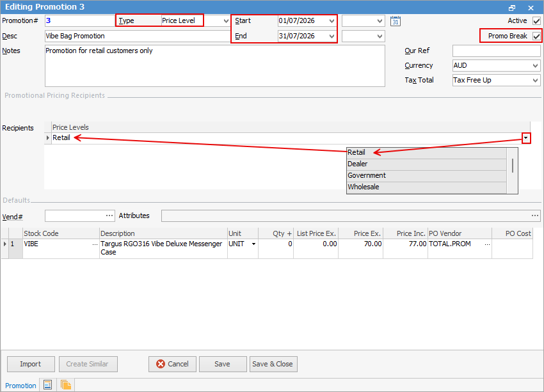Image resolution: width=544 pixels, height=392 pixels.
Task: Open the End date dropdown
Action: pyautogui.click(x=332, y=36)
